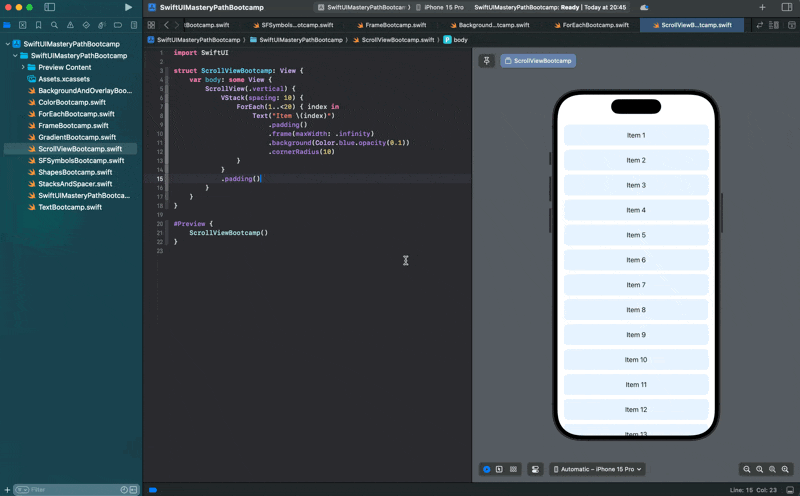Open ShapesBootcamp.swift in navigator
This screenshot has width=800, height=496.
tap(75, 172)
